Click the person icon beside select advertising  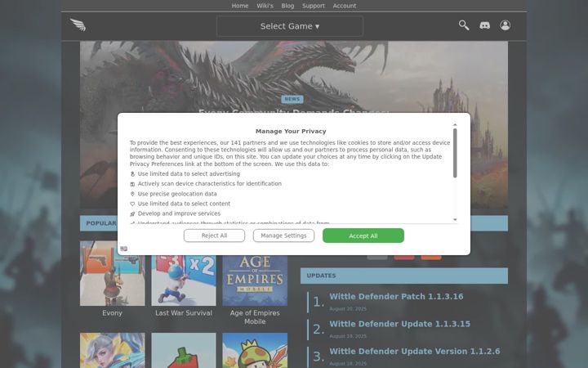[x=132, y=174]
